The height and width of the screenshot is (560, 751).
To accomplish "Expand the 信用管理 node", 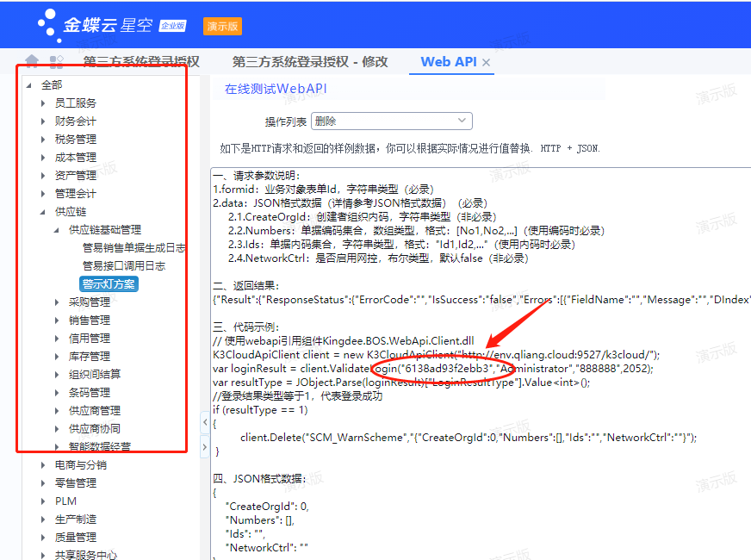I will [x=57, y=339].
